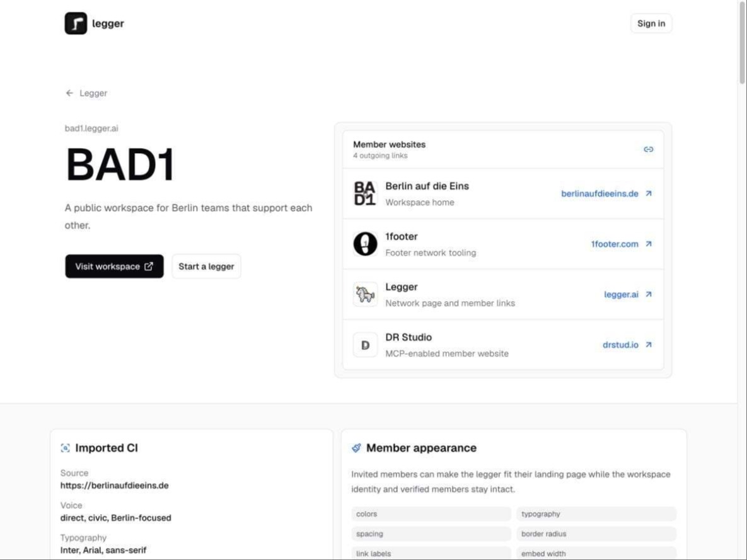Select the typography tag
The image size is (747, 560).
[x=596, y=514]
